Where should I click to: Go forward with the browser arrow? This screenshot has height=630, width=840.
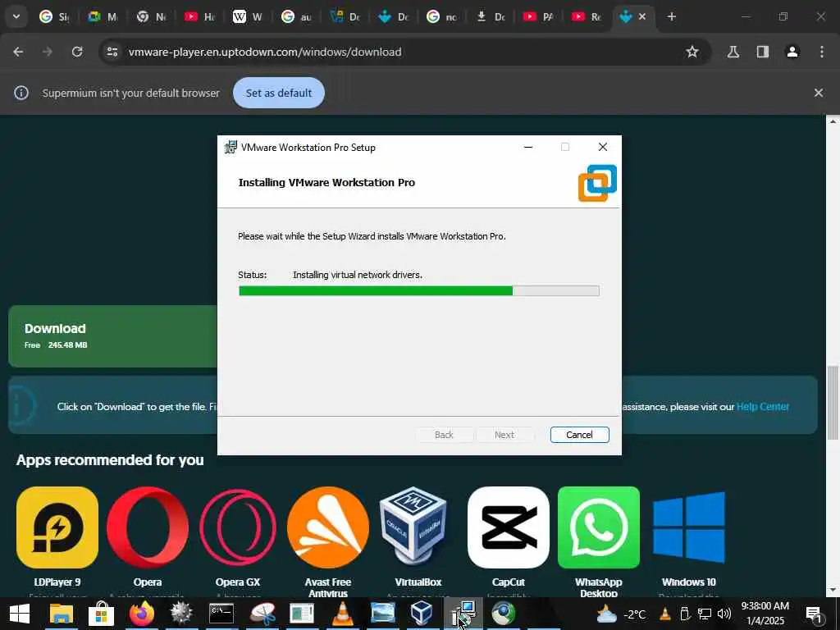(x=48, y=52)
